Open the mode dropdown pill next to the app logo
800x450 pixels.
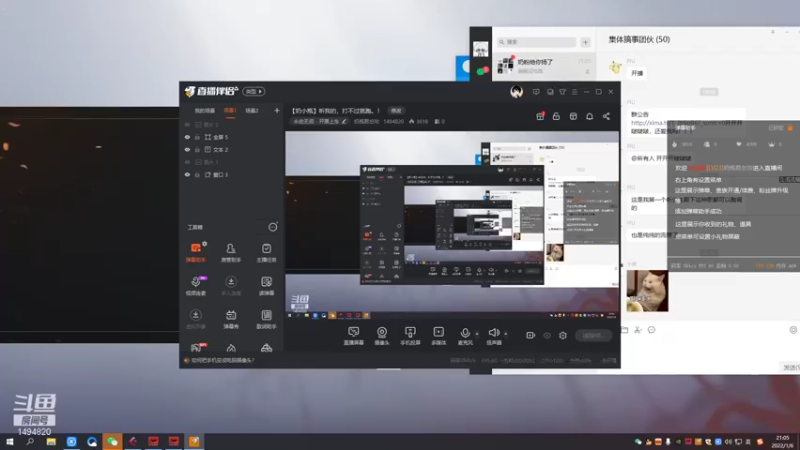[254, 91]
